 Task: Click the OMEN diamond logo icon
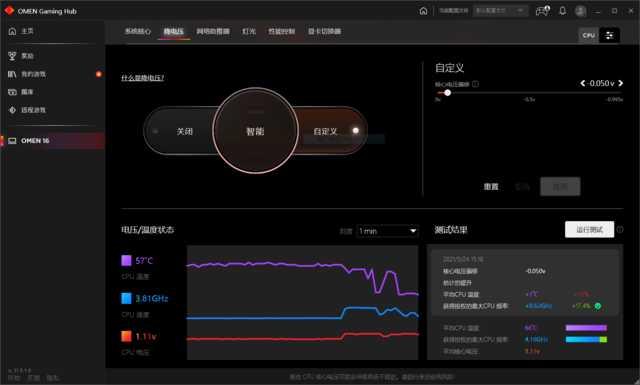(9, 11)
